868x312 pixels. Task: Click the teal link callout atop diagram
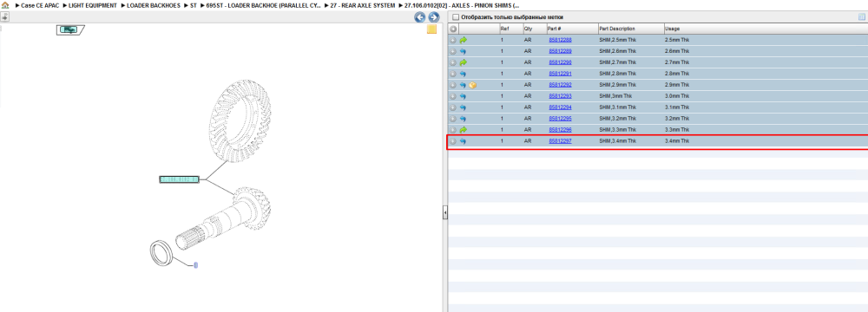[69, 29]
